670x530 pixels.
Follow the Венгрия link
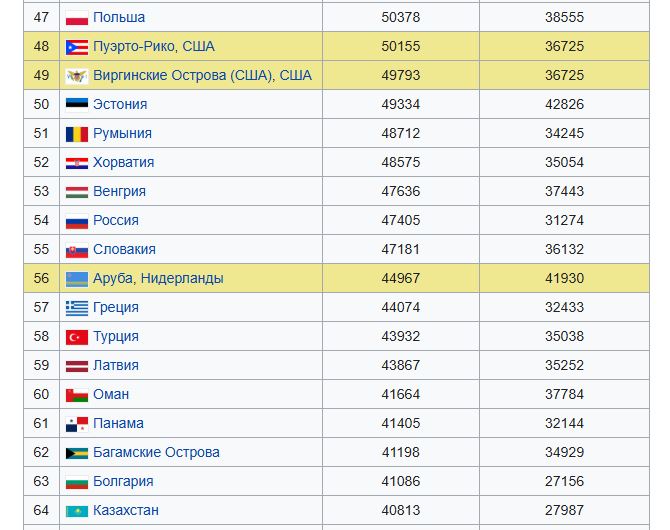(x=119, y=191)
